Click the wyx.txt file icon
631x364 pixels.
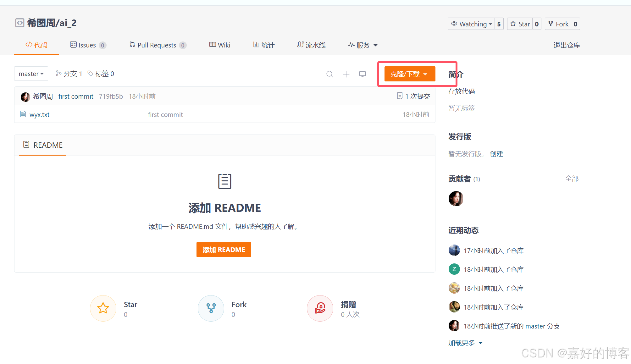click(x=23, y=114)
